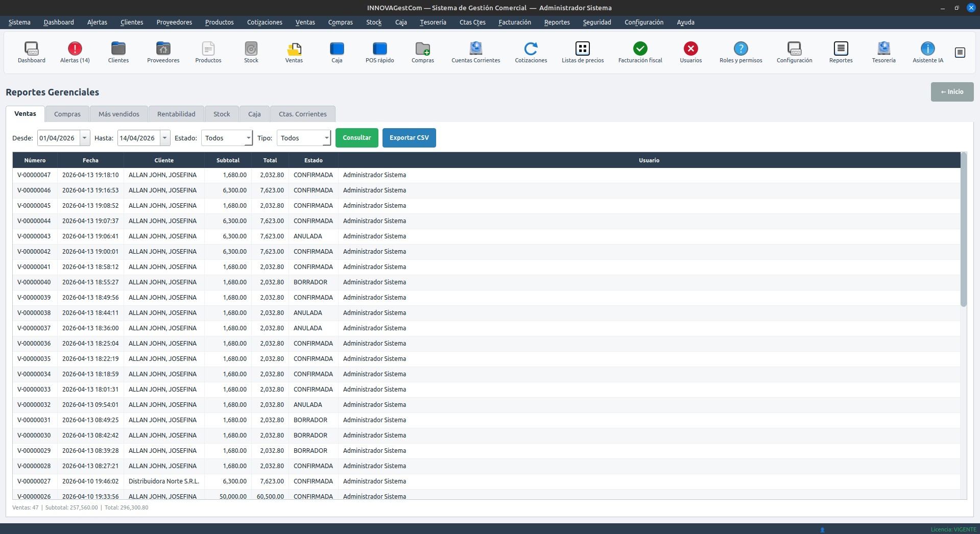Open the Estado filter dropdown
This screenshot has height=534, width=980.
[x=227, y=138]
